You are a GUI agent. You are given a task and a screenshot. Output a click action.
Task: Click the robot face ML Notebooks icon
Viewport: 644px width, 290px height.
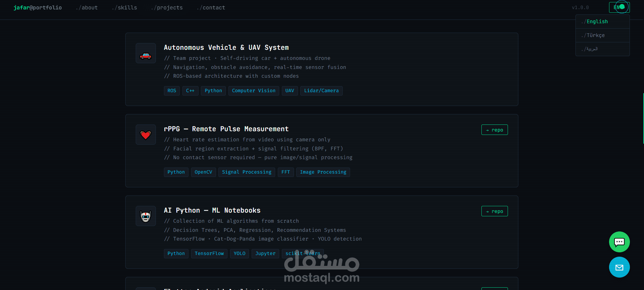tap(146, 216)
